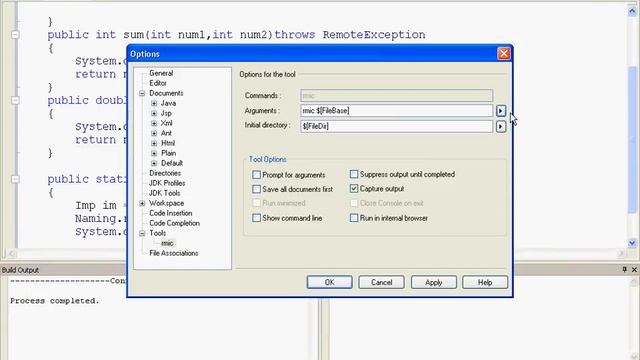Image resolution: width=640 pixels, height=360 pixels.
Task: Click the editor vertical scrollbar thumb
Action: (x=632, y=140)
